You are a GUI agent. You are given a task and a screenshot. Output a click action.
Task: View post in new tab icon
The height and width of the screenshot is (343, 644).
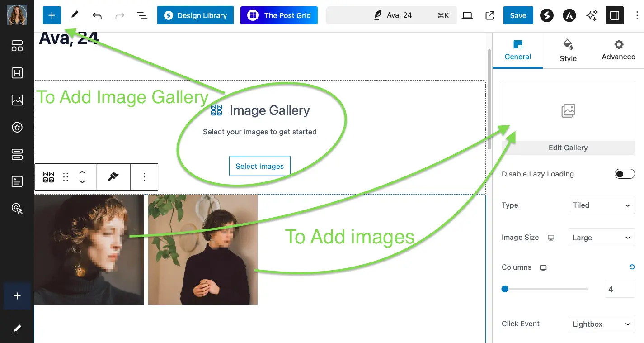coord(489,15)
